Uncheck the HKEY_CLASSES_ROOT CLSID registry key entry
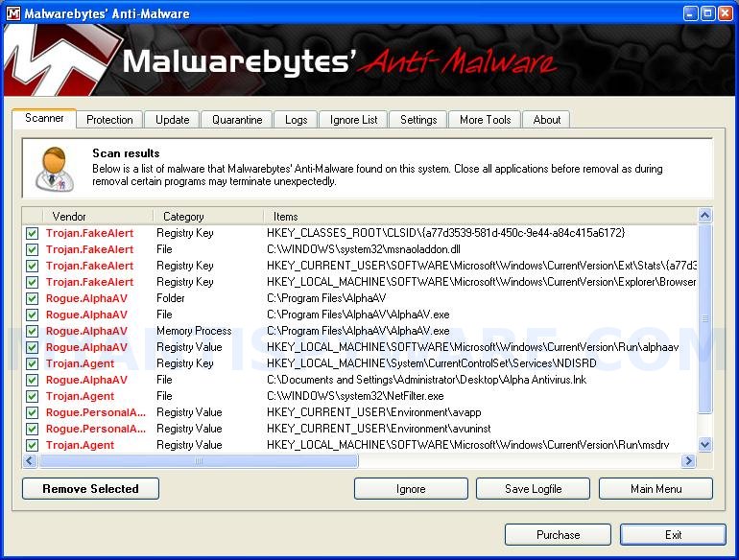The height and width of the screenshot is (560, 739). 32,233
